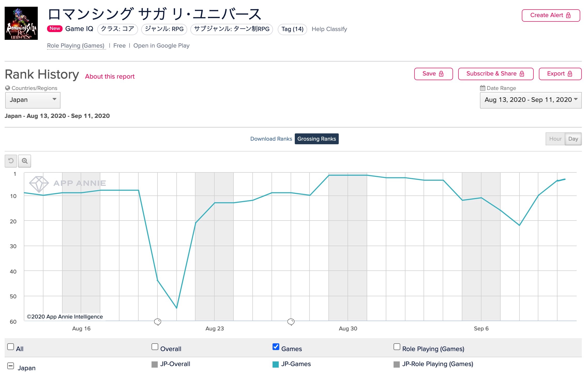Click the Japan row label in legend

(27, 368)
